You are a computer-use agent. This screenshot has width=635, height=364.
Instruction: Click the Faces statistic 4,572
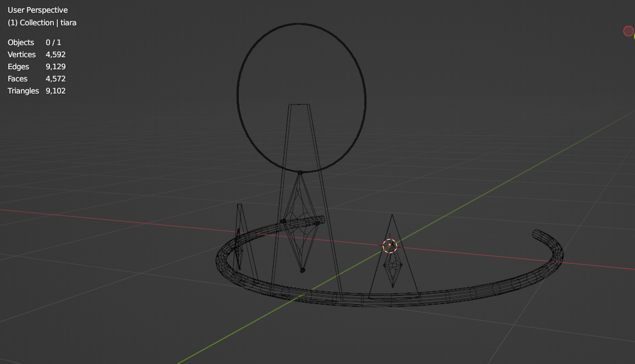(x=56, y=79)
